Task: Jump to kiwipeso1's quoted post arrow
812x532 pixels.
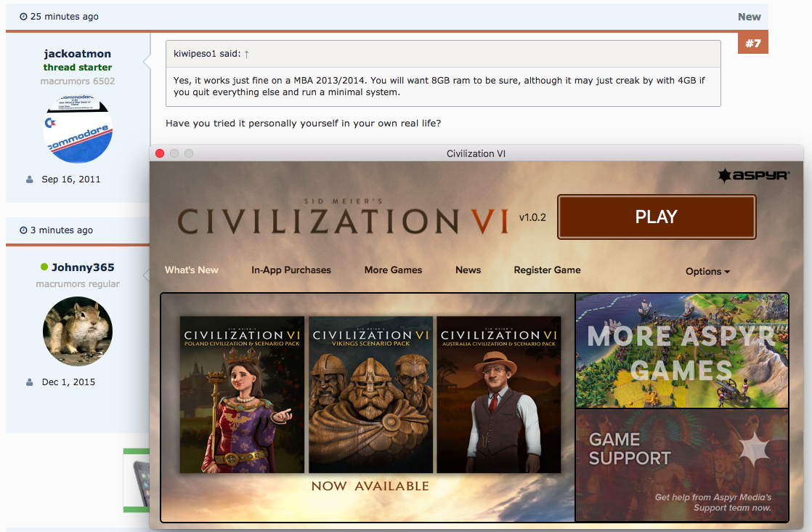Action: (246, 54)
